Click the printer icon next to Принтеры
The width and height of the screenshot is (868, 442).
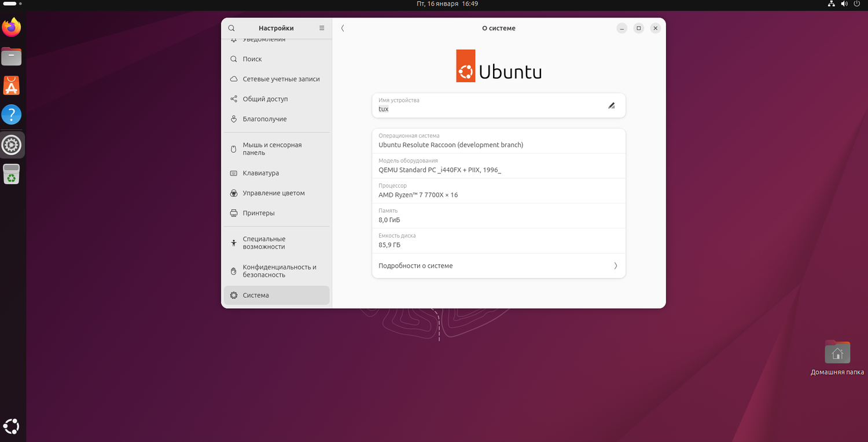[x=233, y=213]
